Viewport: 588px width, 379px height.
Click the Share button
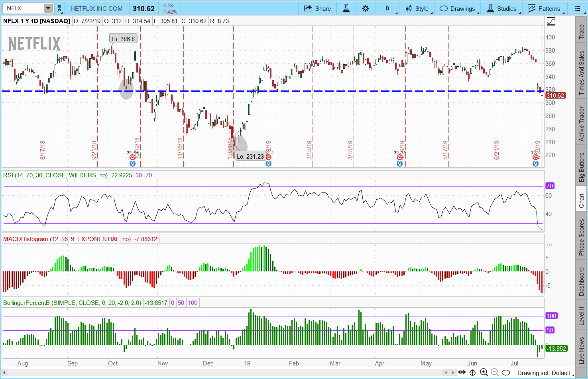click(x=317, y=8)
